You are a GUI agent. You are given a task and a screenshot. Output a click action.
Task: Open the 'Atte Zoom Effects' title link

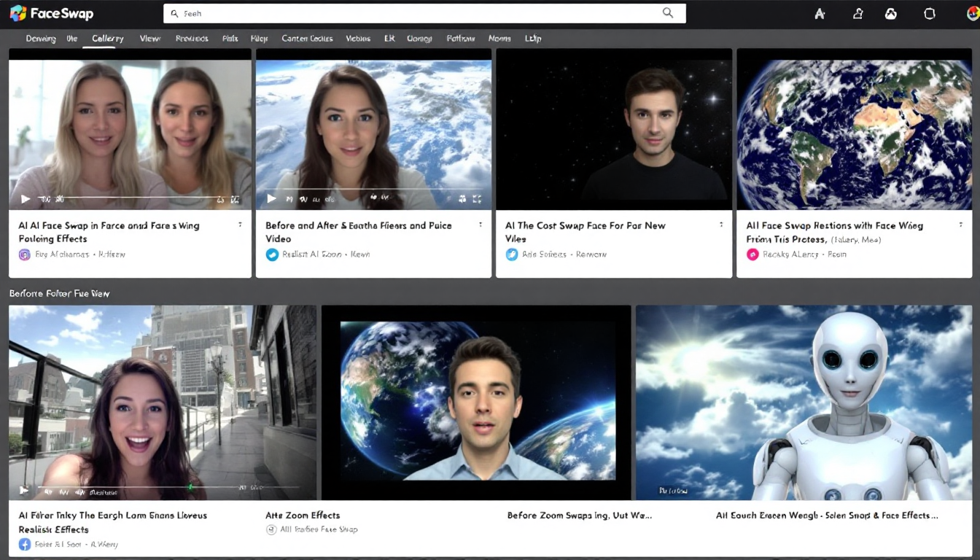click(303, 516)
